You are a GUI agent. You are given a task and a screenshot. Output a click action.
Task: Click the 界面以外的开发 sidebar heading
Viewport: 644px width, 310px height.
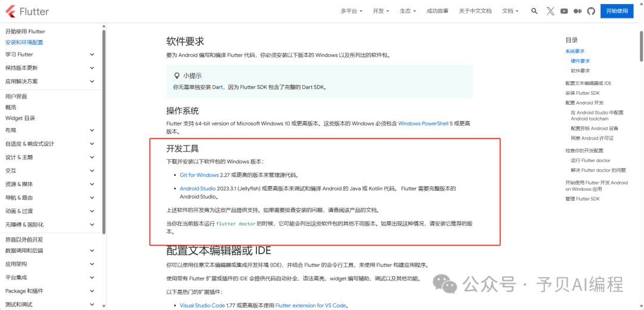tap(24, 240)
